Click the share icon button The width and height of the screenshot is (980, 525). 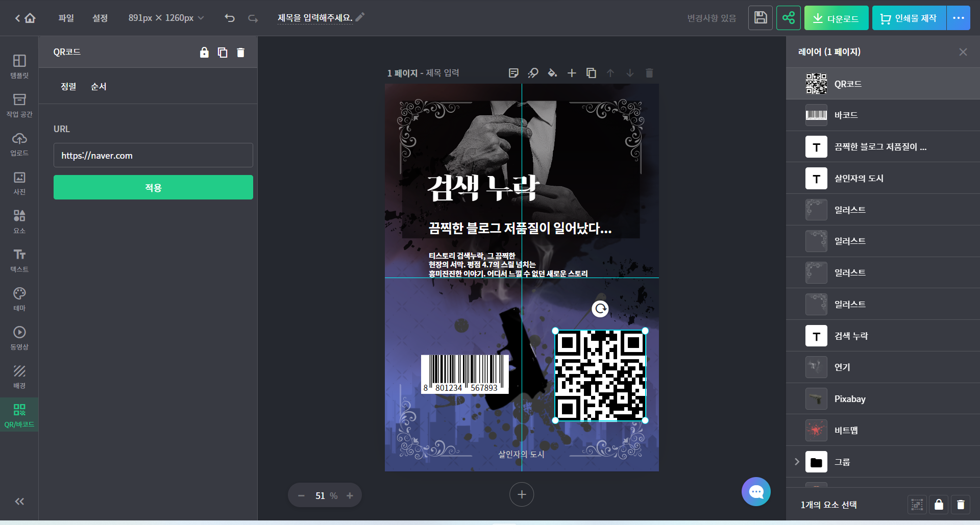tap(789, 18)
